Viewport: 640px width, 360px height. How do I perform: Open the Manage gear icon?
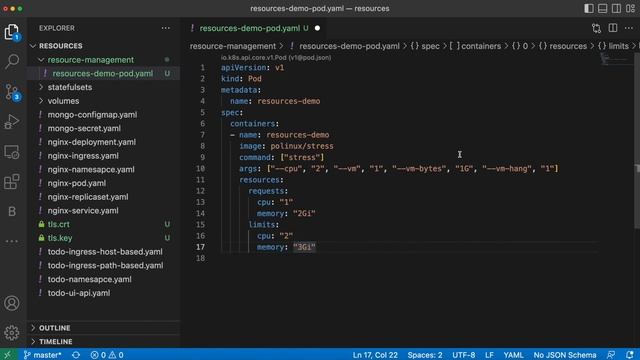[12, 333]
